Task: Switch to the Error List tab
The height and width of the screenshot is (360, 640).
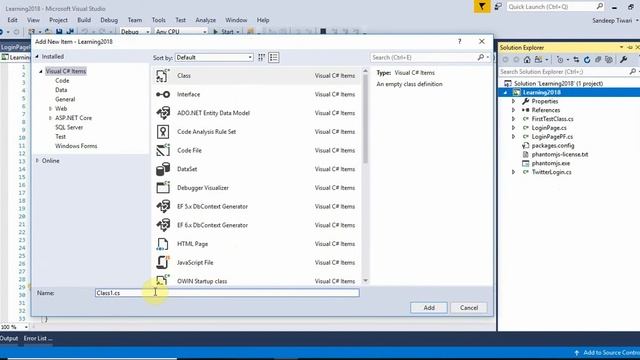Action: (38, 338)
